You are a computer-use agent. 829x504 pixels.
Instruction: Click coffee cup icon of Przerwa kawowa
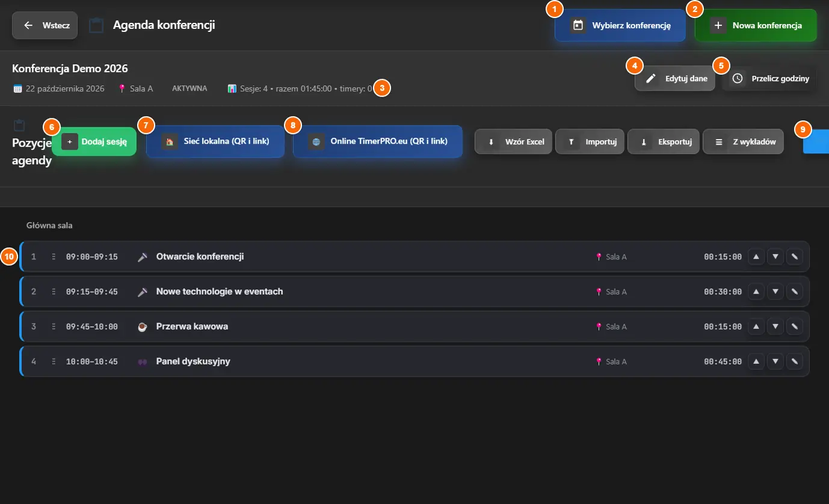[x=143, y=327]
